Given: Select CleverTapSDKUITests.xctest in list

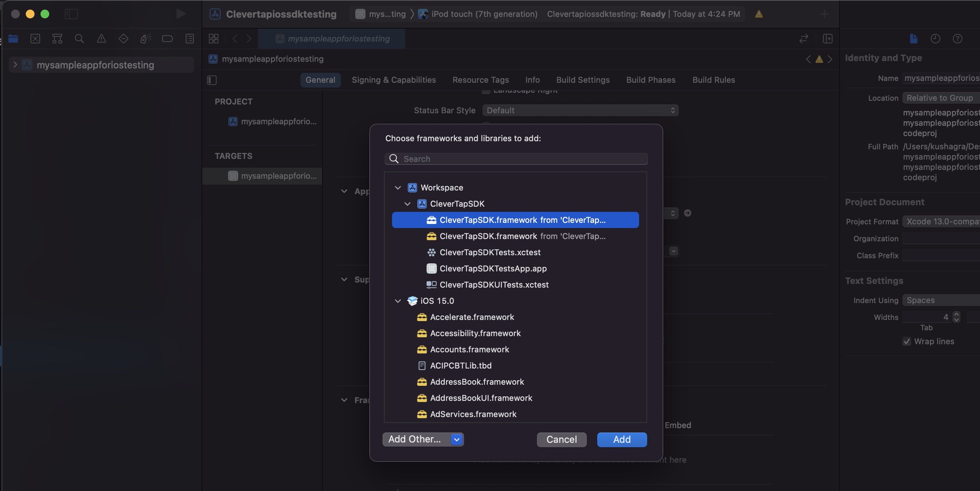Looking at the screenshot, I should [515, 285].
